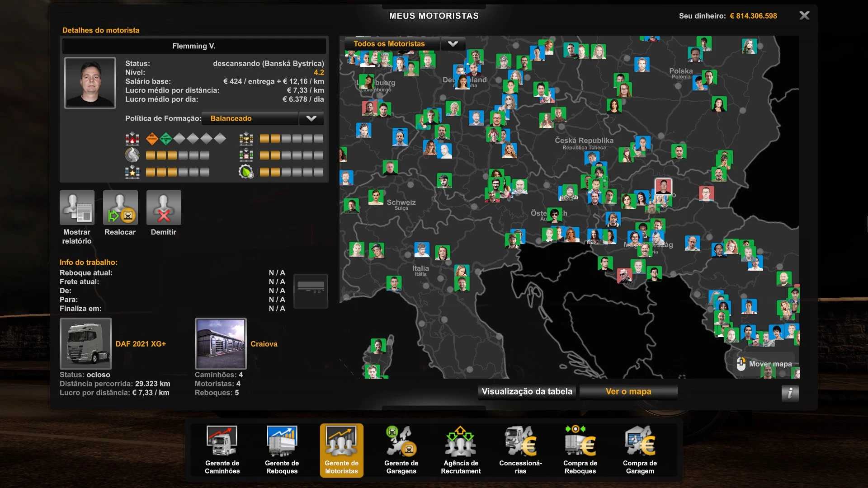
Task: Expand Política de Formação arrow
Action: pos(311,118)
